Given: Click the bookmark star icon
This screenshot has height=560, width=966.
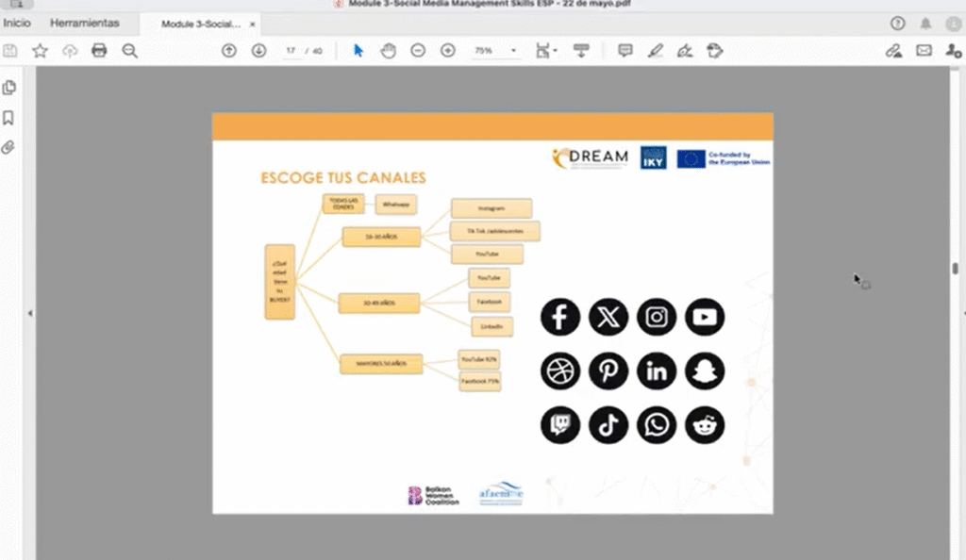Looking at the screenshot, I should tap(40, 51).
